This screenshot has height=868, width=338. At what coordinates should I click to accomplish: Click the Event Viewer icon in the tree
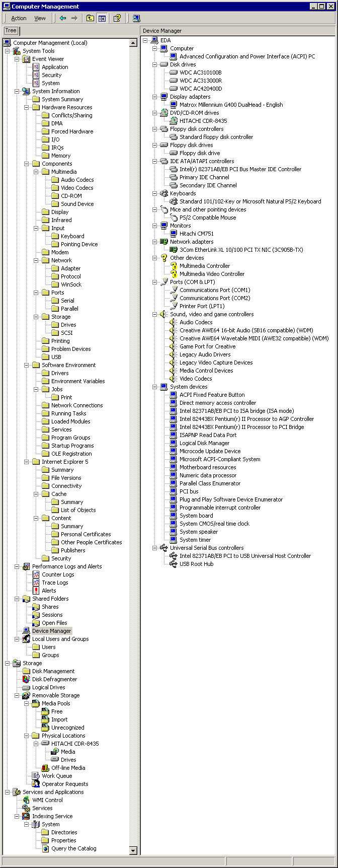26,59
